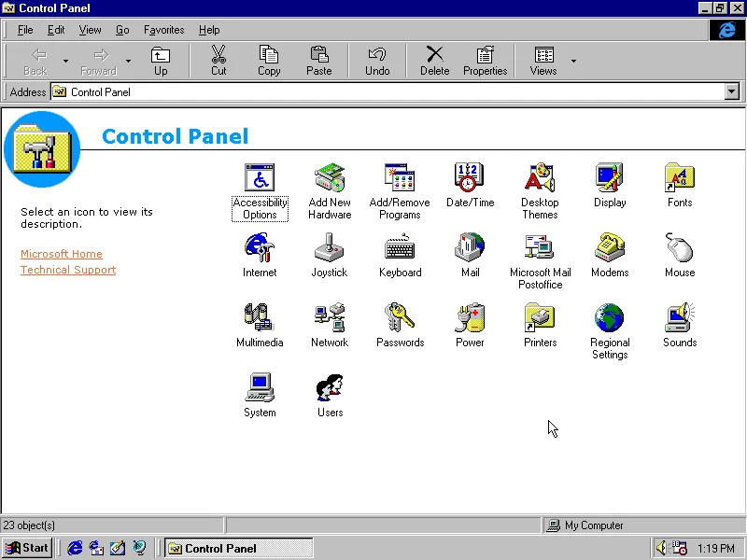Click the Up folder toolbar button
This screenshot has width=747, height=560.
coord(161,60)
